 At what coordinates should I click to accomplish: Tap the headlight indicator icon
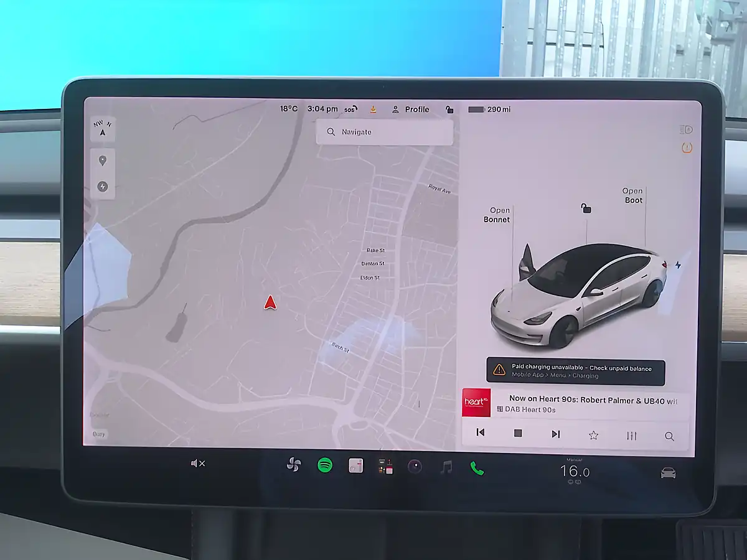[687, 129]
